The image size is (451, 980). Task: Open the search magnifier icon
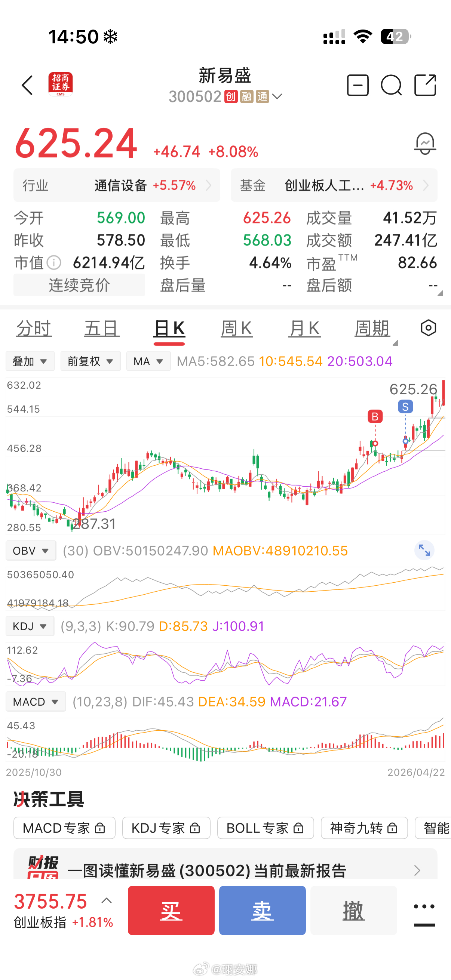(391, 85)
